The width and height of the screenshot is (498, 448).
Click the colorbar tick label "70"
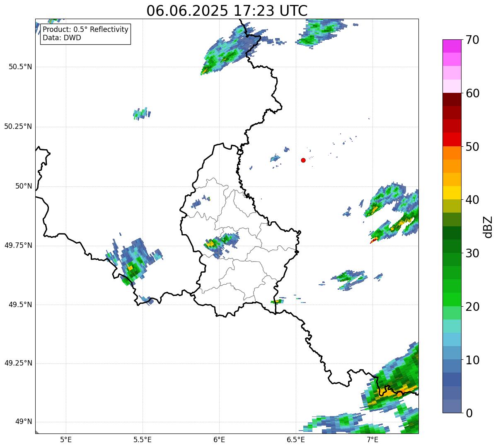[472, 40]
